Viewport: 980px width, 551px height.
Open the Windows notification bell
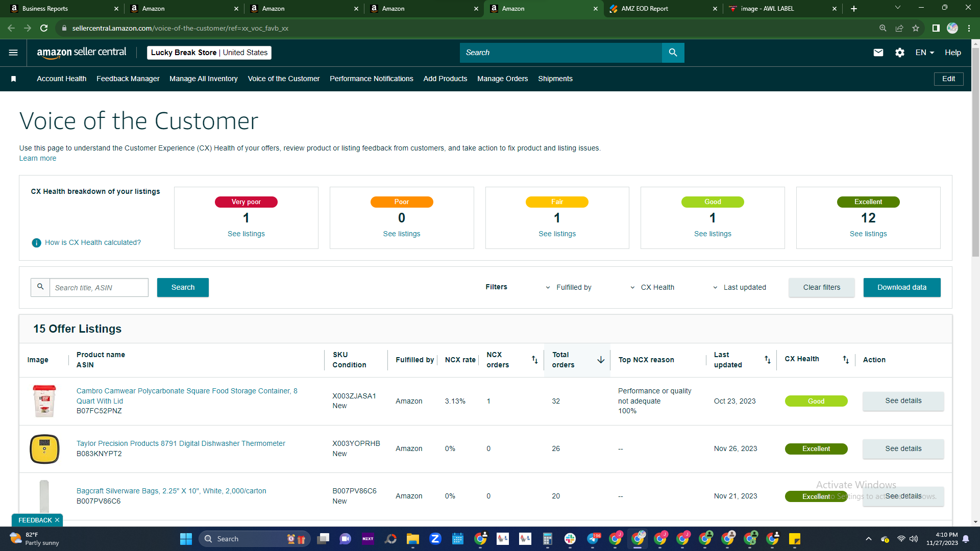(966, 539)
